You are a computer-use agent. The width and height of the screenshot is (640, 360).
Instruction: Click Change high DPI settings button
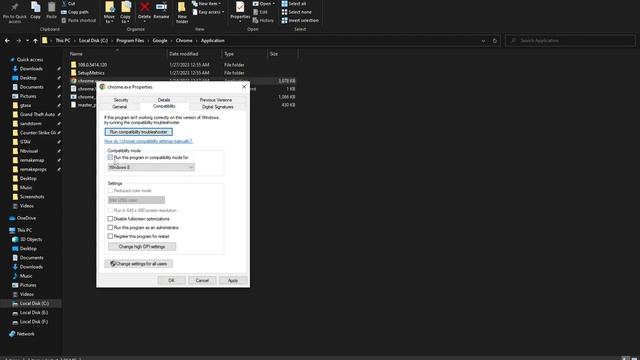pos(142,247)
